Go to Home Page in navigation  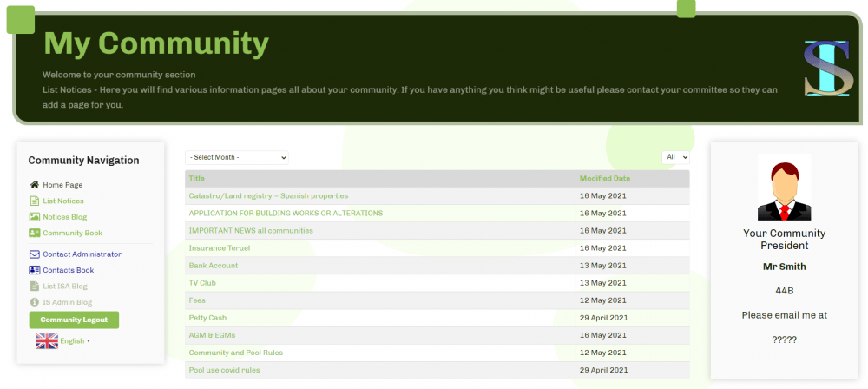click(62, 185)
